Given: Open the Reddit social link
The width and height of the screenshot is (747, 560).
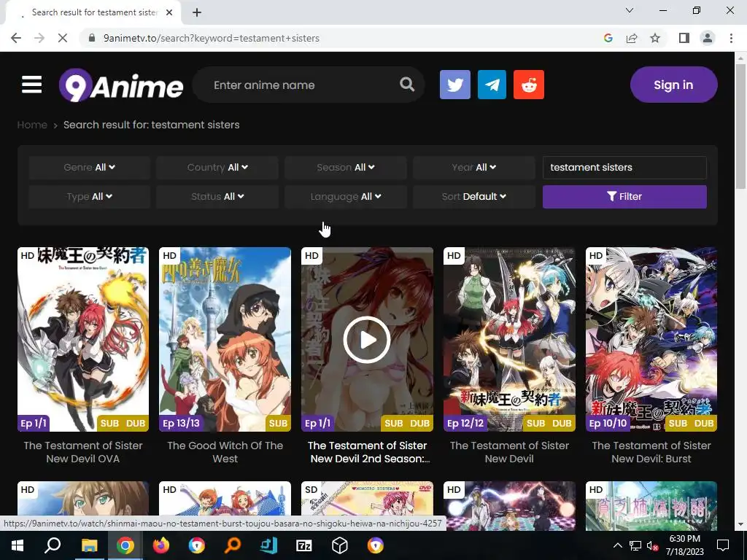Looking at the screenshot, I should point(529,85).
